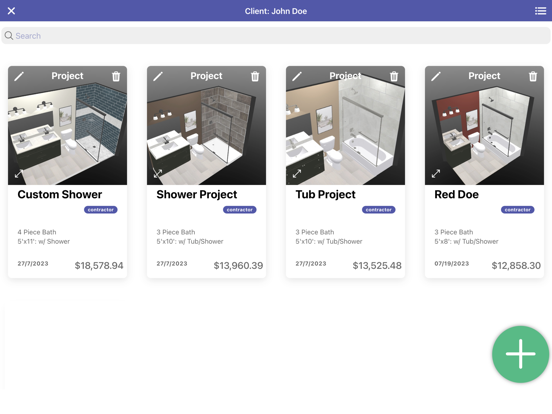Screen dimensions: 552x414
Task: Click the 4 Piece Bath description
Action: click(37, 232)
